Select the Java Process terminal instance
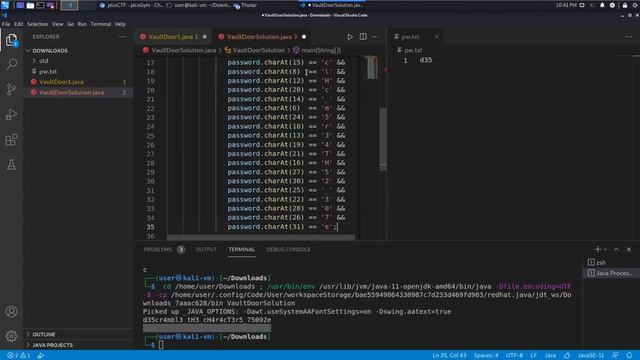This screenshot has height=360, width=640. point(610,273)
